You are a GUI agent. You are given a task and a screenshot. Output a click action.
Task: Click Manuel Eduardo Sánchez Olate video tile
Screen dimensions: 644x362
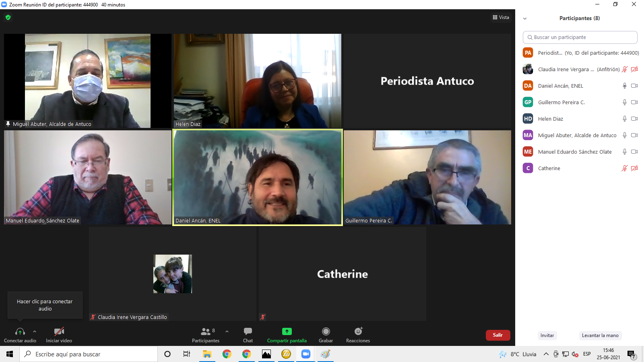coord(88,177)
